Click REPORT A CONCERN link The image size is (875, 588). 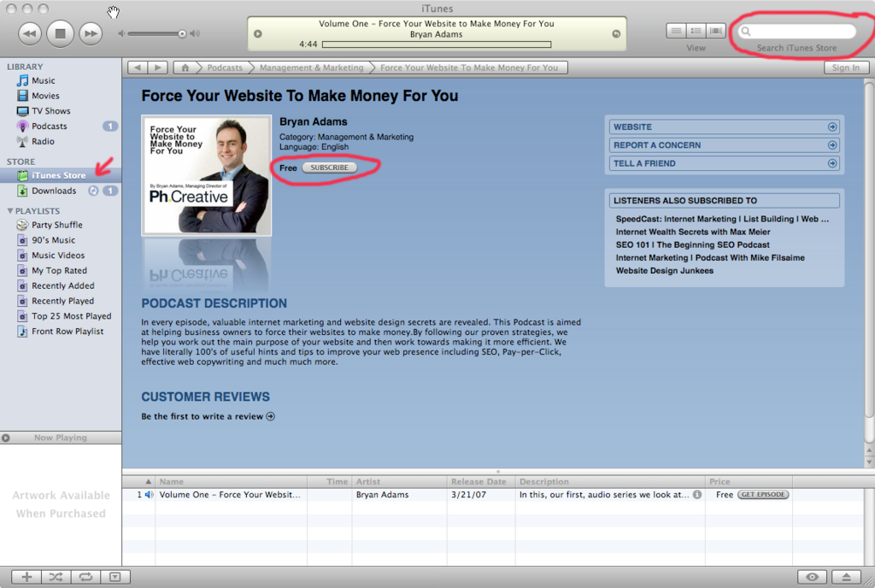pos(725,145)
